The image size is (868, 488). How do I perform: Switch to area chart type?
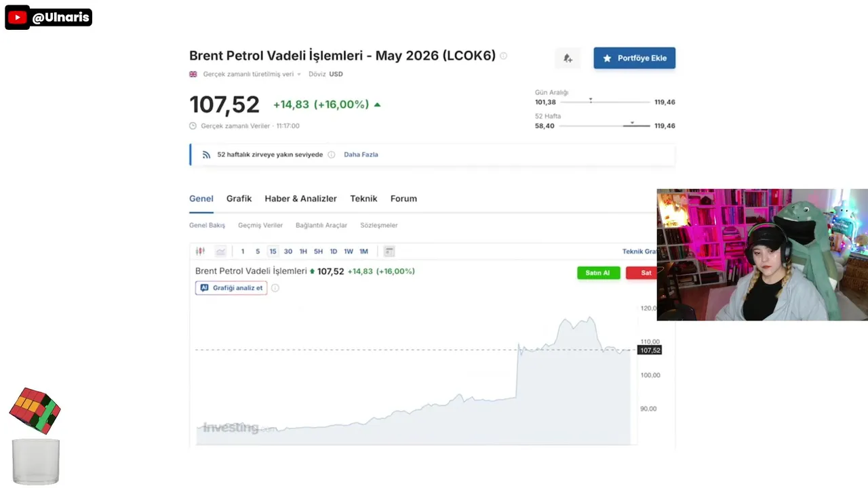tap(220, 251)
